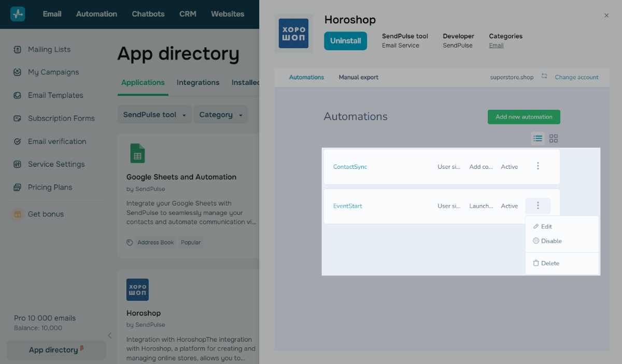This screenshot has height=364, width=622.
Task: Select the Manual export tab
Action: 359,77
